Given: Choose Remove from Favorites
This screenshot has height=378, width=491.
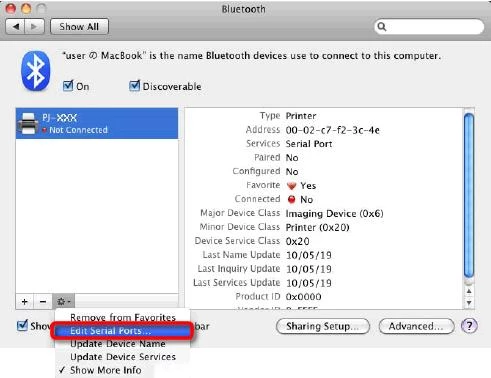Looking at the screenshot, I should (x=123, y=317).
